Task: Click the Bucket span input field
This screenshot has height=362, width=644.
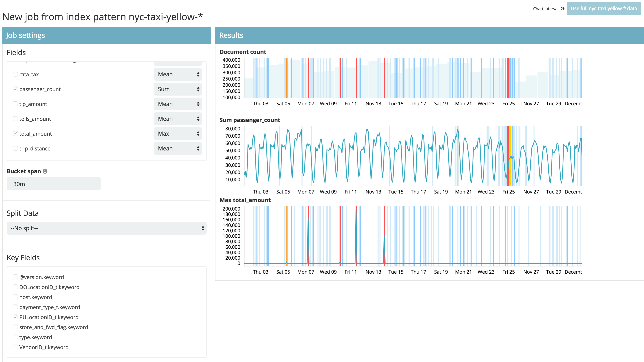Action: (53, 184)
